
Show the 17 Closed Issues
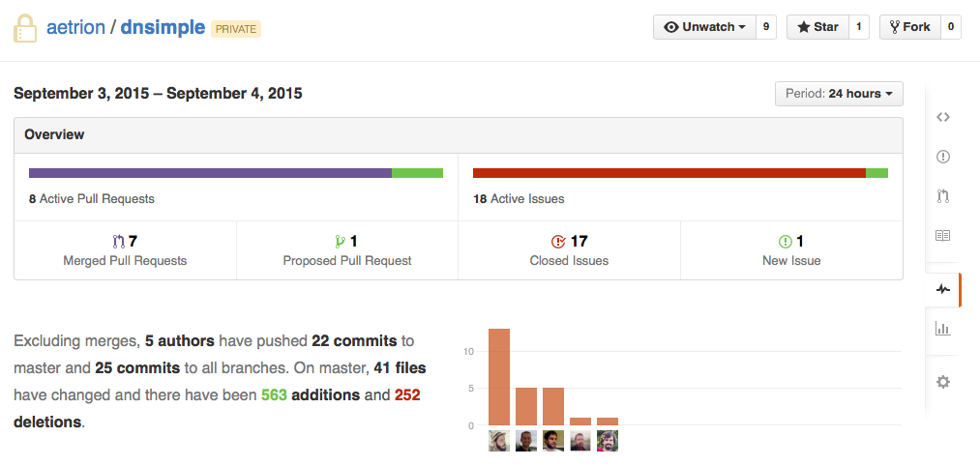tap(569, 250)
